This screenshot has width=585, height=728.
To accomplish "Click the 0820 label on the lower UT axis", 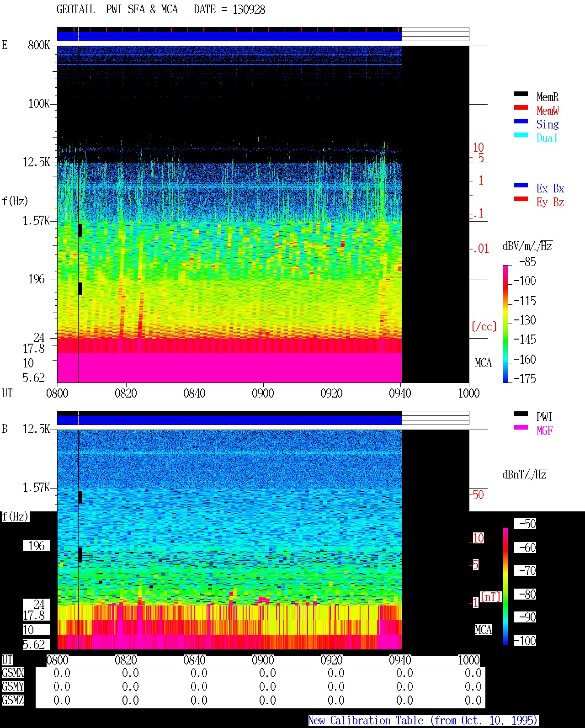I will coord(126,660).
